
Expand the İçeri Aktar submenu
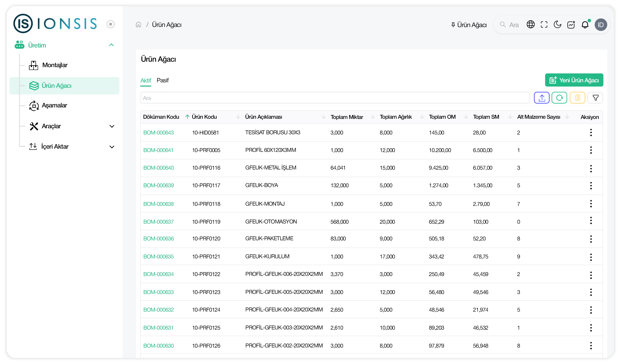112,147
